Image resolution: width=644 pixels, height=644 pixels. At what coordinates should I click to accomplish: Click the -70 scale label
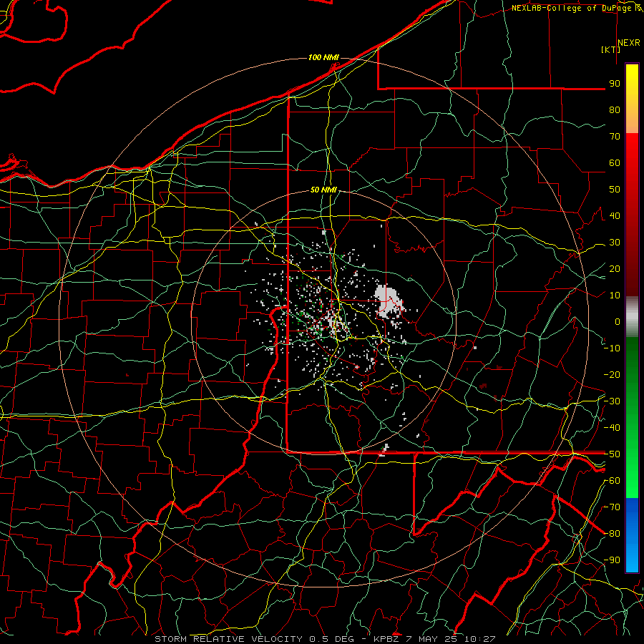tap(612, 507)
